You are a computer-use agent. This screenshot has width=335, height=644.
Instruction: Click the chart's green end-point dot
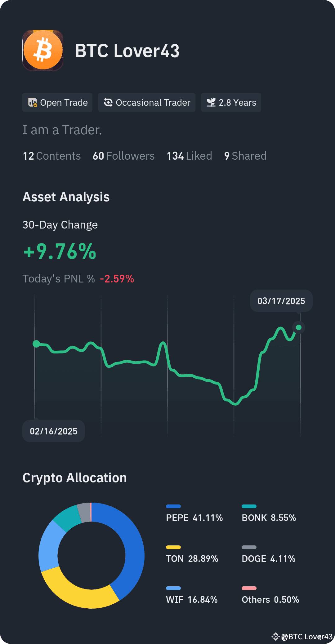tap(299, 327)
